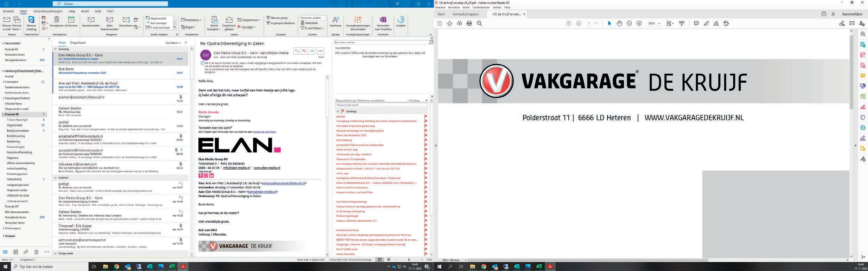Open Gereedschappen tab in Acrobat Reader
This screenshot has width=868, height=271.
[x=466, y=14]
